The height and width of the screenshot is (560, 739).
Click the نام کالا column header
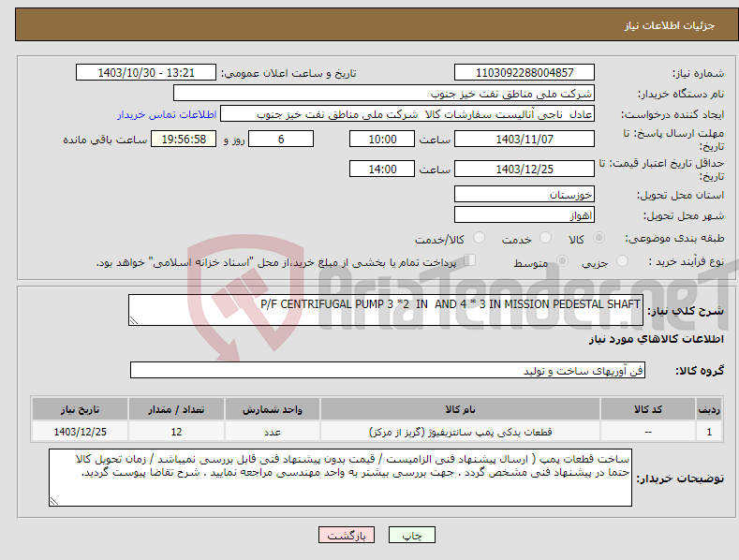(x=460, y=409)
